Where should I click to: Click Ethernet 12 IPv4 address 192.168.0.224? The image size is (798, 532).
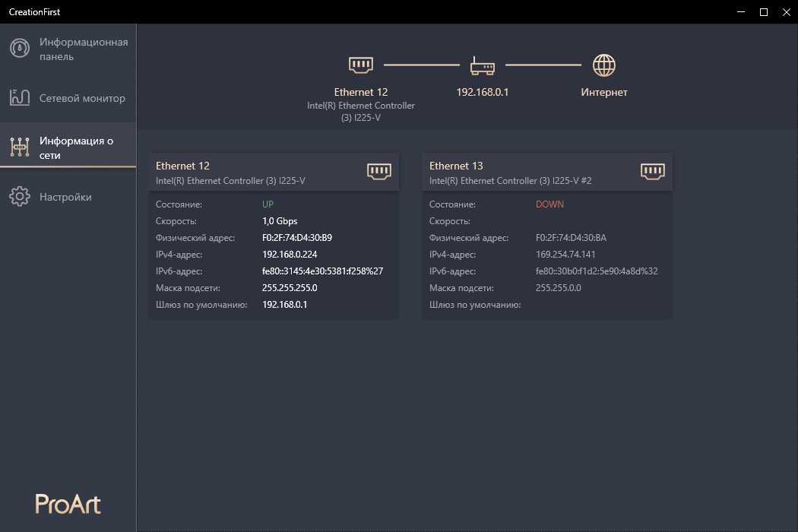tap(290, 255)
